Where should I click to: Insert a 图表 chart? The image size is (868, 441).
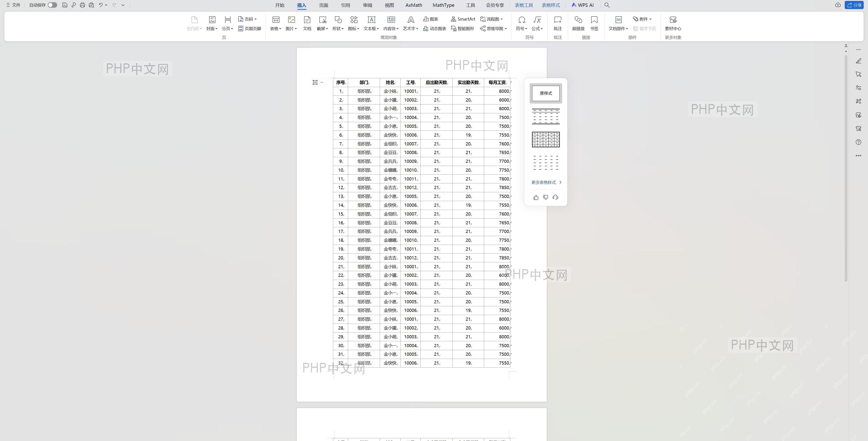click(431, 19)
